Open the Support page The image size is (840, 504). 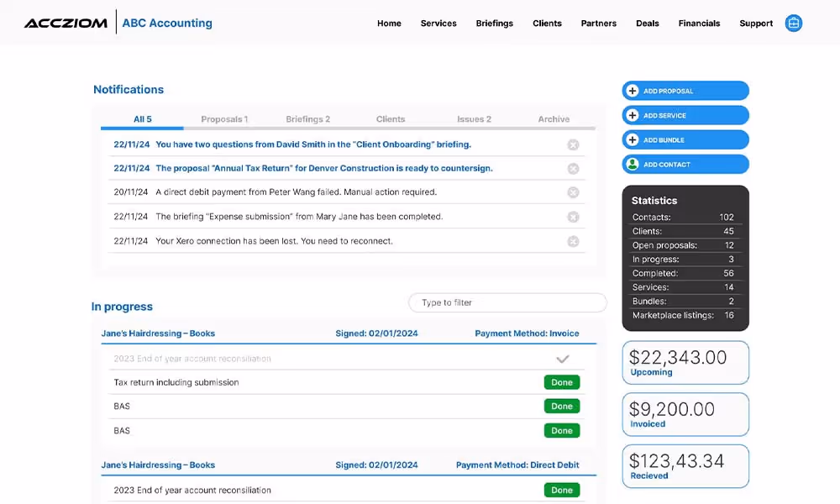tap(756, 23)
